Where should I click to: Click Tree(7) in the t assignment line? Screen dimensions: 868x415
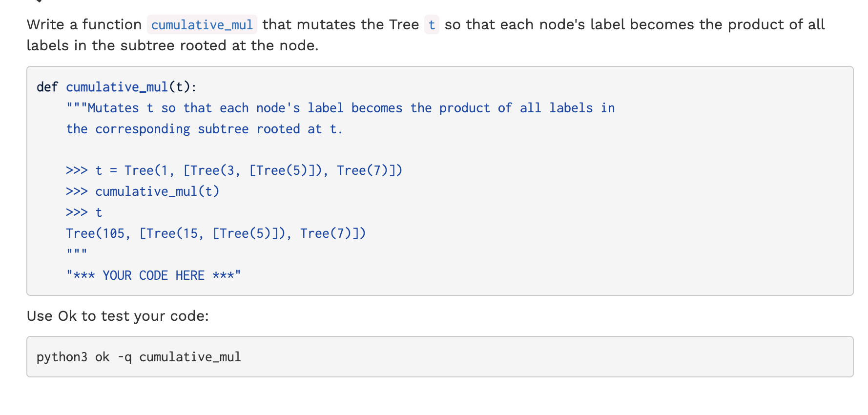pos(362,170)
